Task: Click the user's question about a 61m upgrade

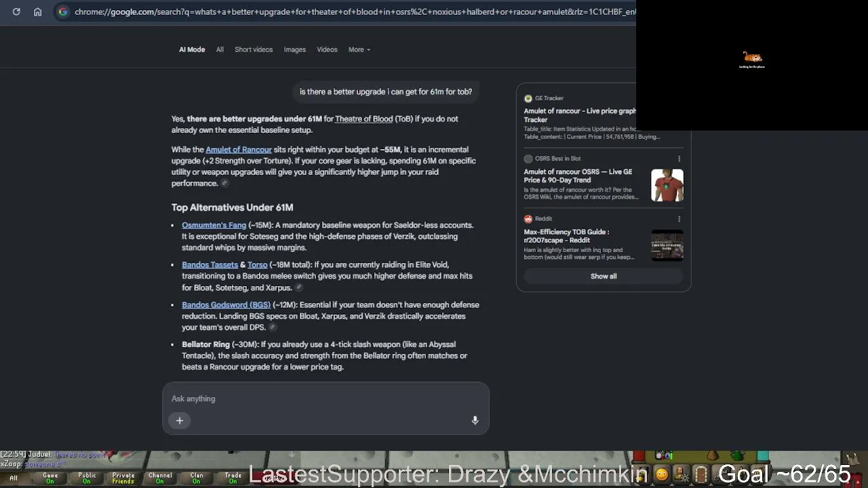Action: click(386, 91)
